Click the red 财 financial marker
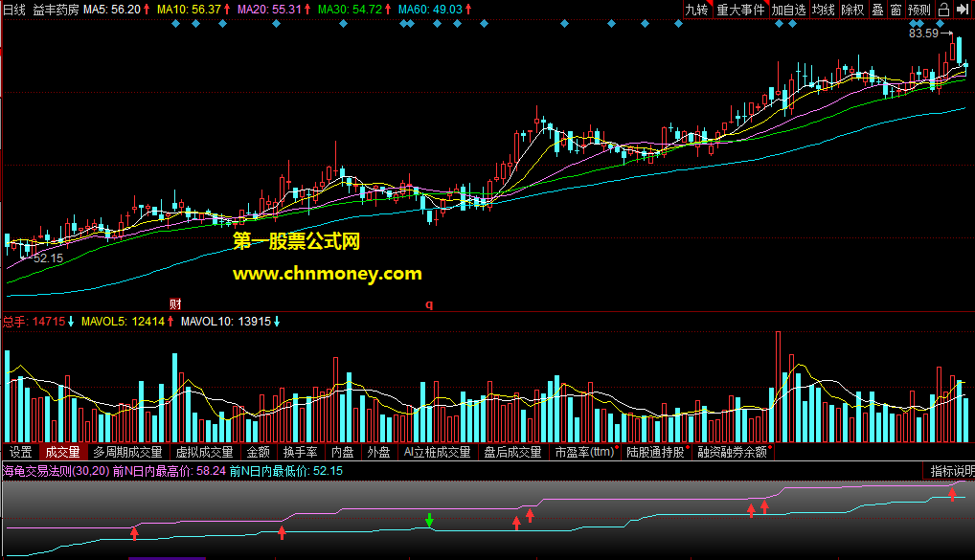The image size is (975, 560). tap(175, 303)
